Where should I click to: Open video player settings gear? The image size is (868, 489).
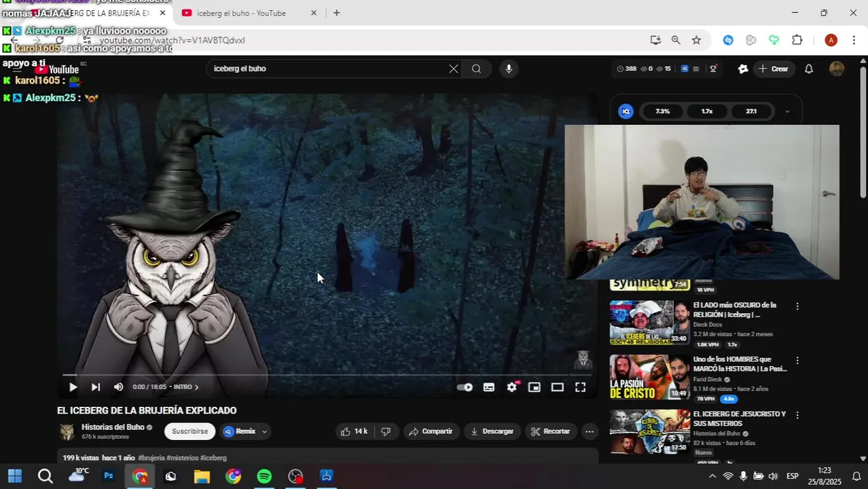click(512, 386)
